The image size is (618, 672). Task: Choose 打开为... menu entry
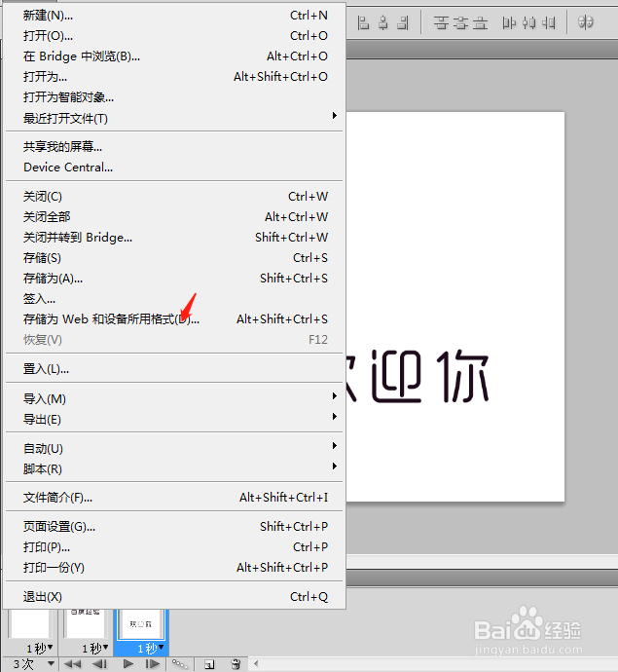coord(174,77)
